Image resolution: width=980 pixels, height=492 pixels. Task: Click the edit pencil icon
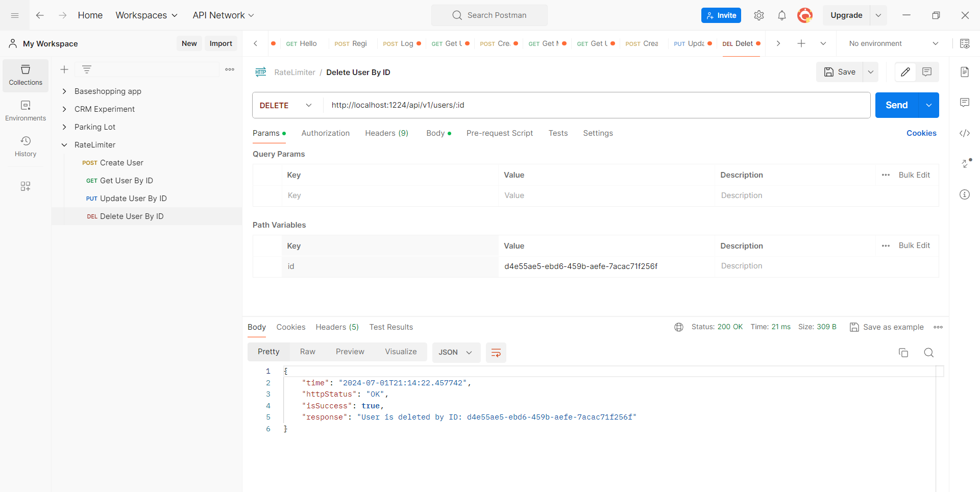(x=905, y=72)
